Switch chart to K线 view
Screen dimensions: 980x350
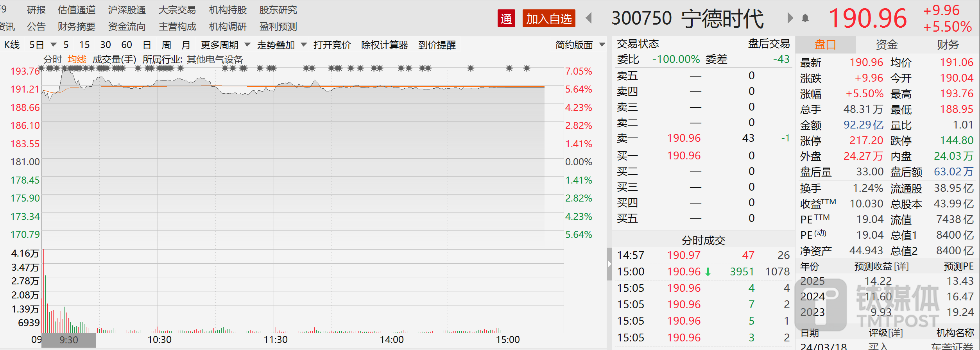point(12,45)
